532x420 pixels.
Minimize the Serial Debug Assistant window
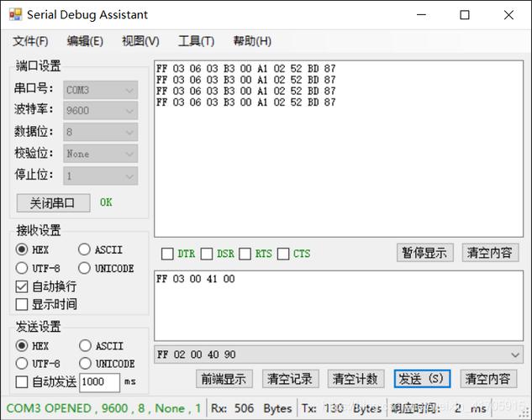[421, 15]
